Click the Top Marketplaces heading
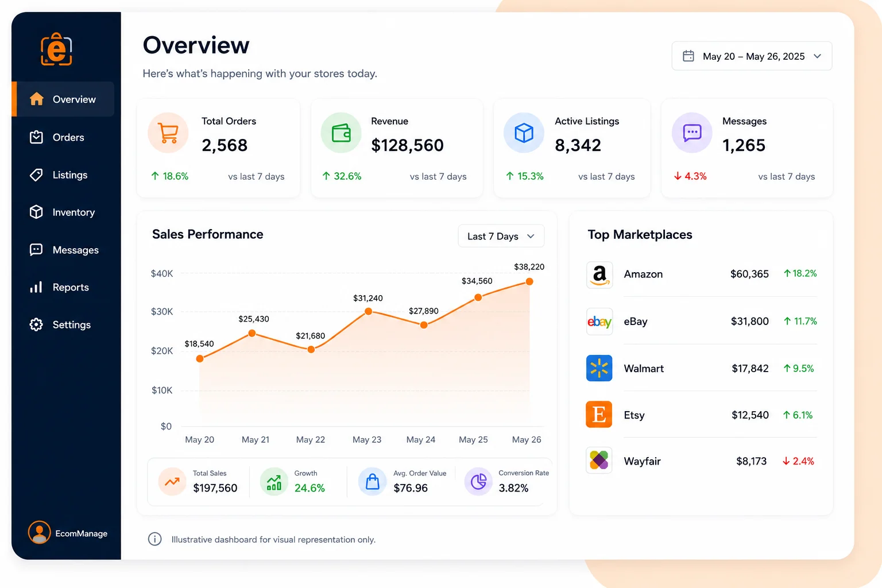 (640, 235)
